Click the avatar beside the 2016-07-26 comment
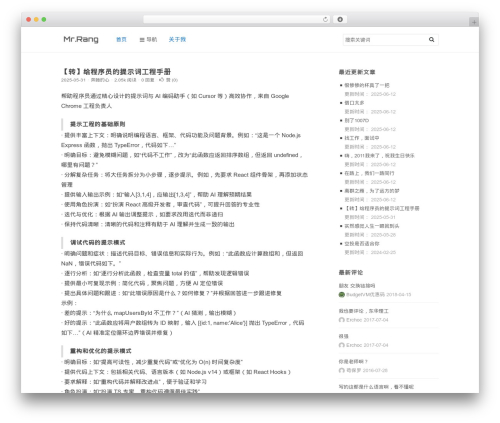 point(342,371)
